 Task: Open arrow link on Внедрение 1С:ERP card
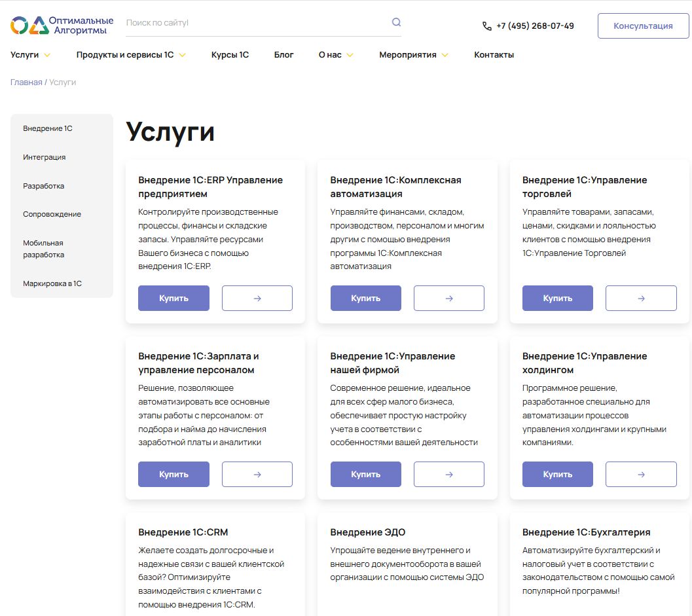pyautogui.click(x=257, y=298)
